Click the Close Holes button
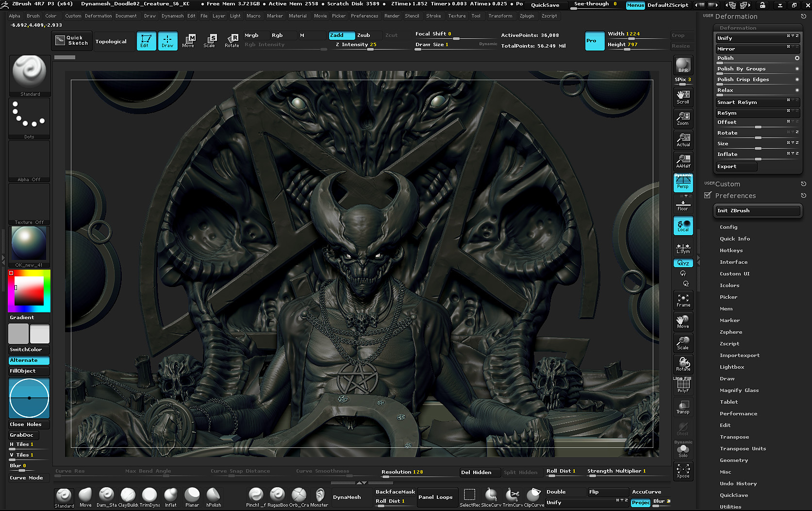Screen dimensions: 812x511 click(x=29, y=424)
